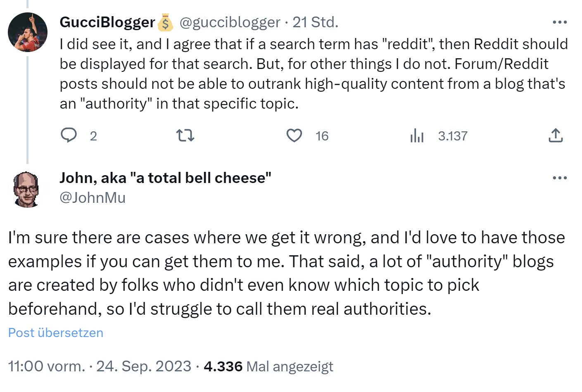The height and width of the screenshot is (392, 582).
Task: Click the '11:00 vorm. · 24. Sep. 2023' timestamp
Action: coord(100,366)
